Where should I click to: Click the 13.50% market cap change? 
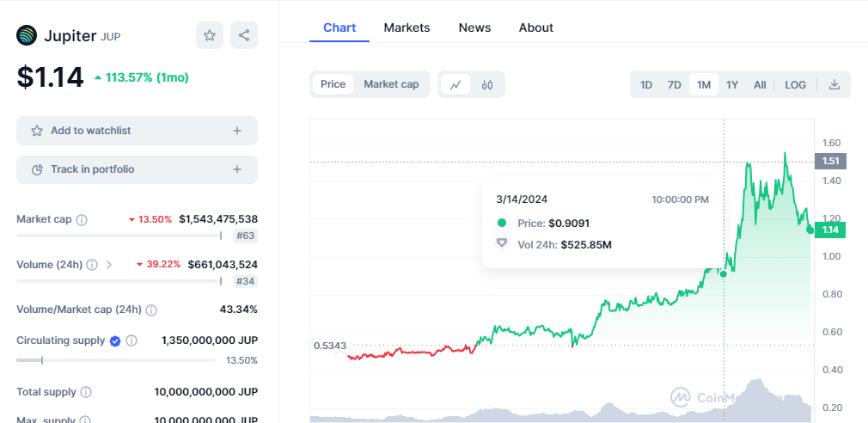[150, 219]
